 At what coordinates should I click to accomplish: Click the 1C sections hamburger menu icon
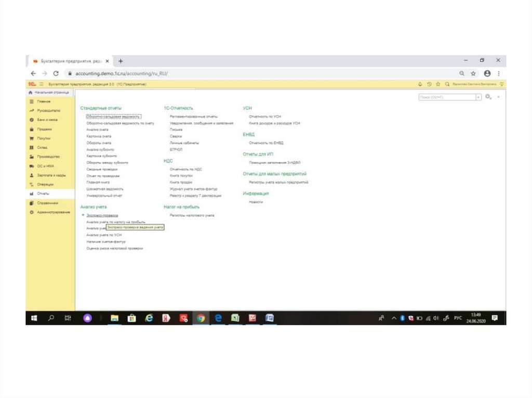coord(41,84)
